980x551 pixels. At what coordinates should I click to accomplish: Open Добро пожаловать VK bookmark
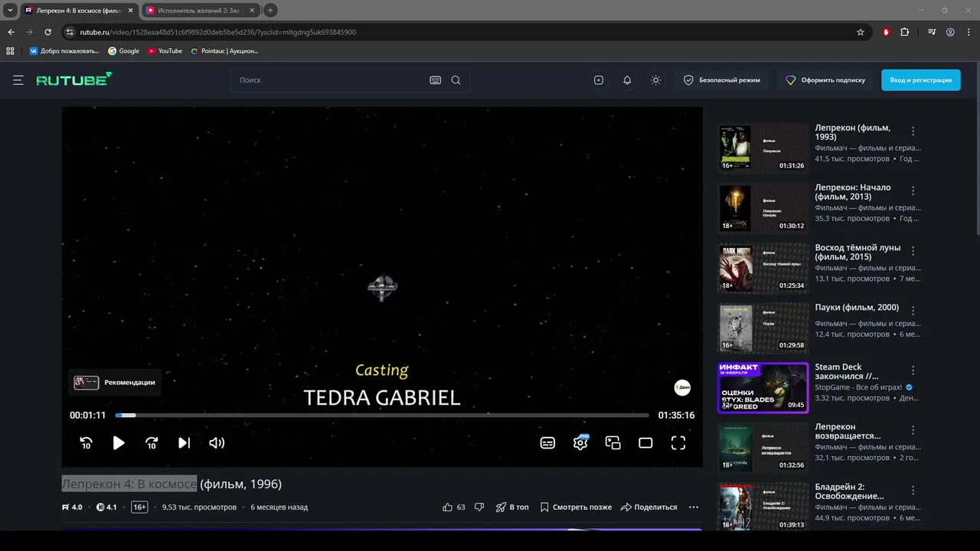pos(64,51)
